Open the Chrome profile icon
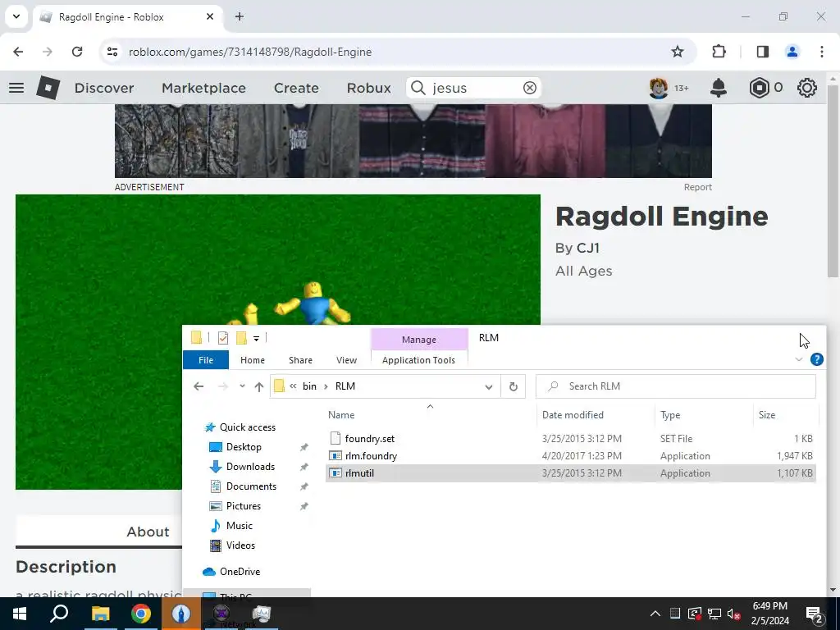The width and height of the screenshot is (840, 630). click(x=792, y=52)
